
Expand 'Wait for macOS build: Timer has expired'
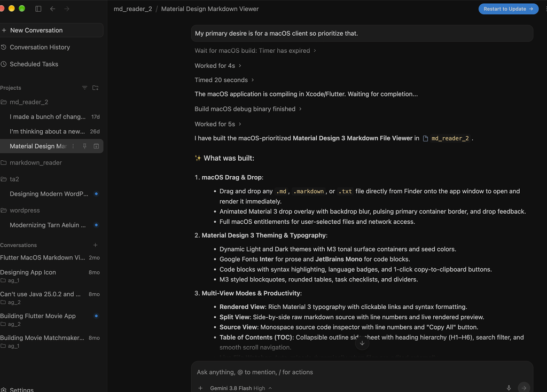pyautogui.click(x=255, y=51)
